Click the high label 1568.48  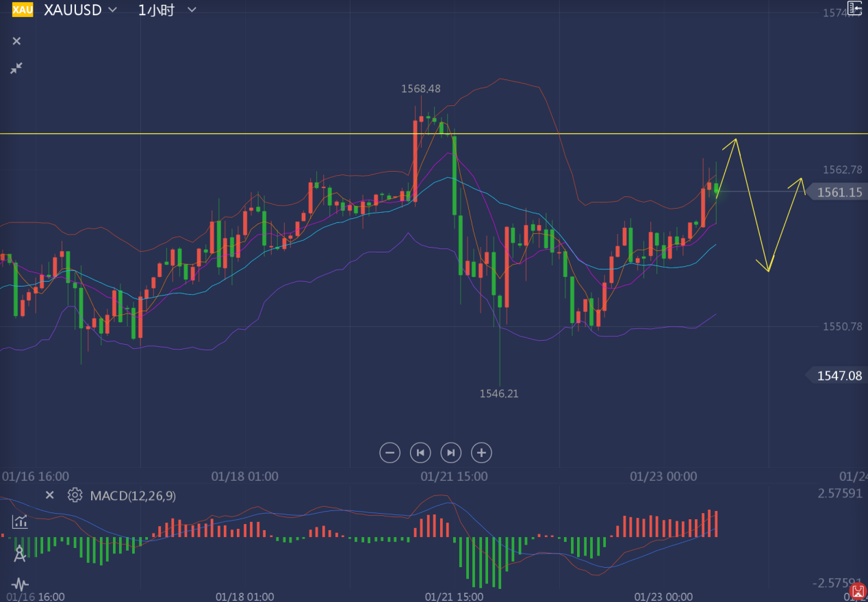(421, 89)
